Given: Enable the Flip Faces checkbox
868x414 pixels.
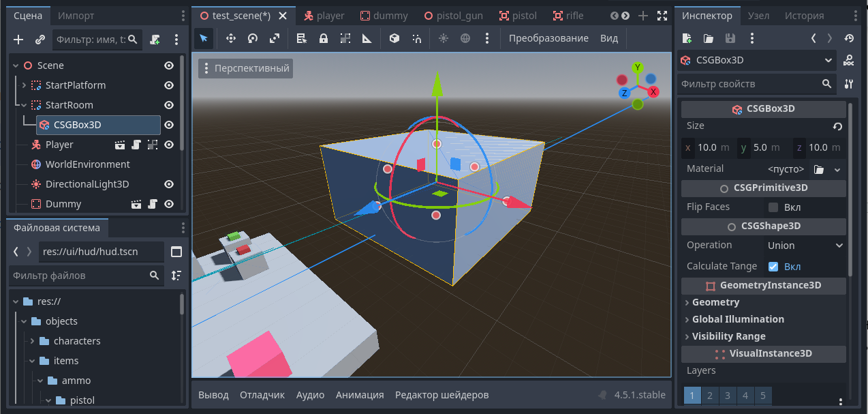Looking at the screenshot, I should [x=773, y=207].
